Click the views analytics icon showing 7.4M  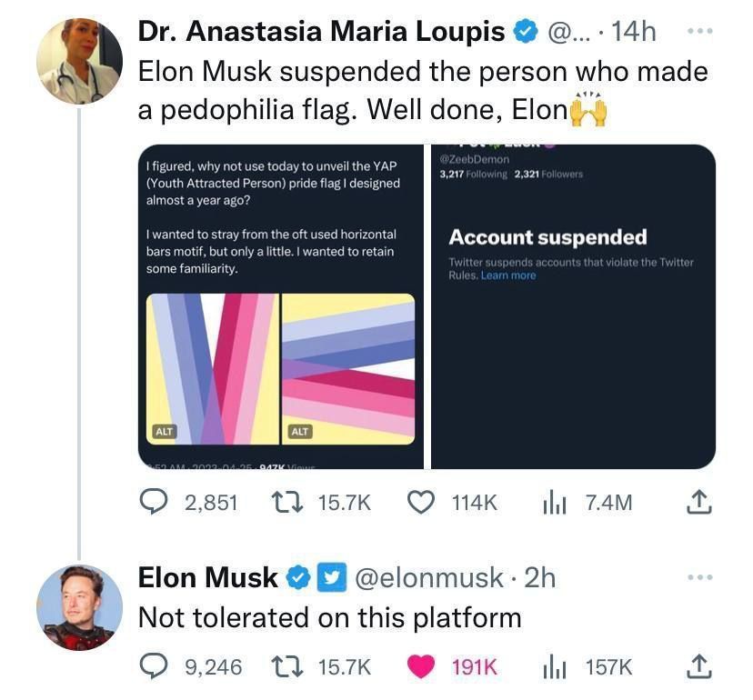556,501
